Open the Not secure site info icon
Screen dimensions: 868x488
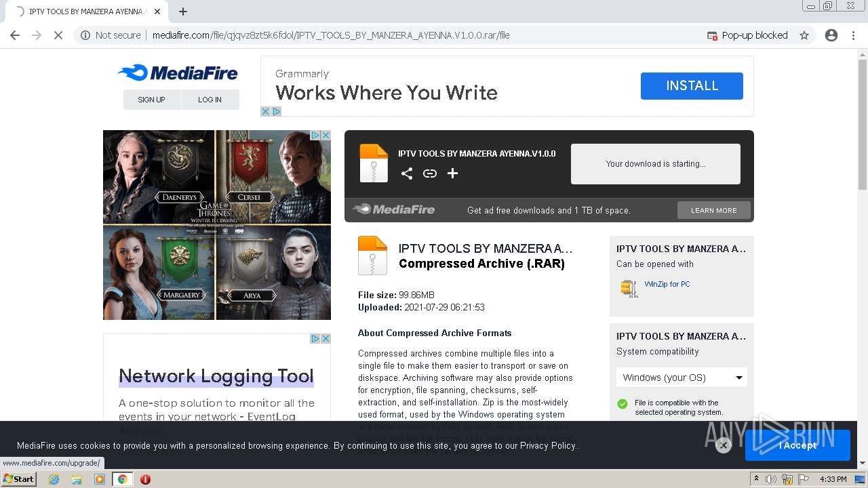click(x=85, y=35)
